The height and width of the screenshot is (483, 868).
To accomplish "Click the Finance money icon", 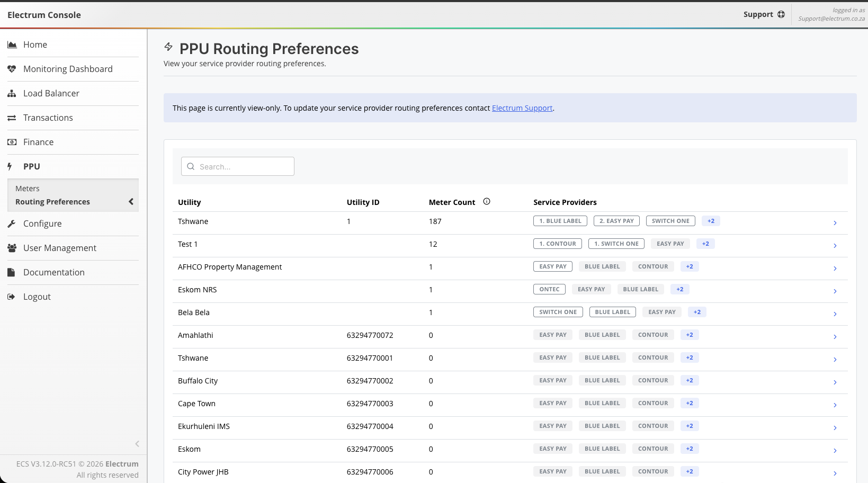I will (x=12, y=142).
